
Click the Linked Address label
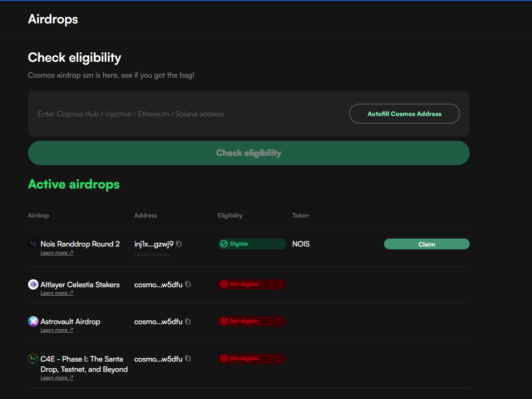point(152,254)
